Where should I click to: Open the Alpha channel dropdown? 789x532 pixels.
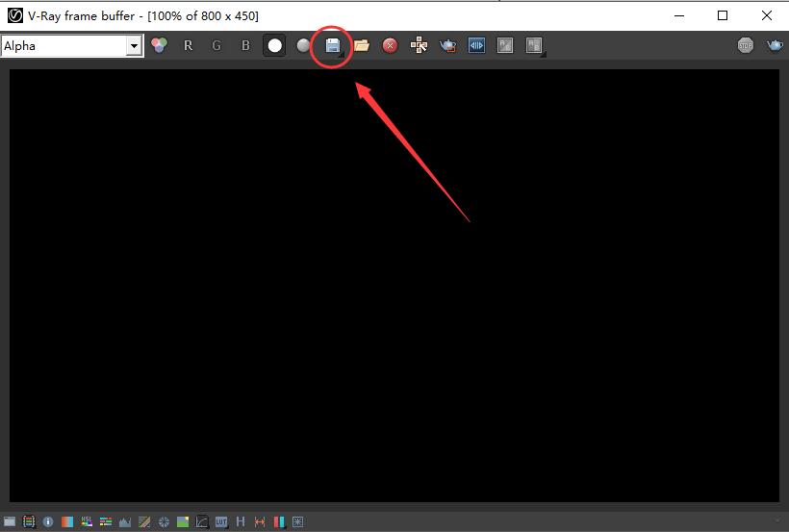point(134,46)
